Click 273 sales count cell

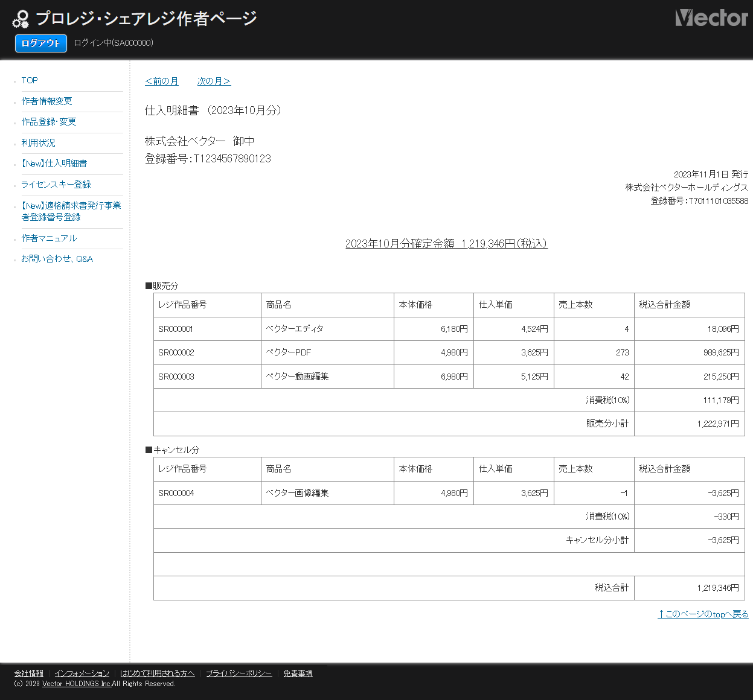click(x=594, y=352)
